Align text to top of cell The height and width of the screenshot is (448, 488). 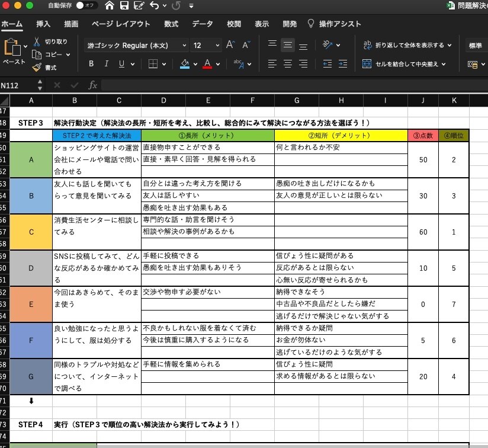tap(272, 43)
